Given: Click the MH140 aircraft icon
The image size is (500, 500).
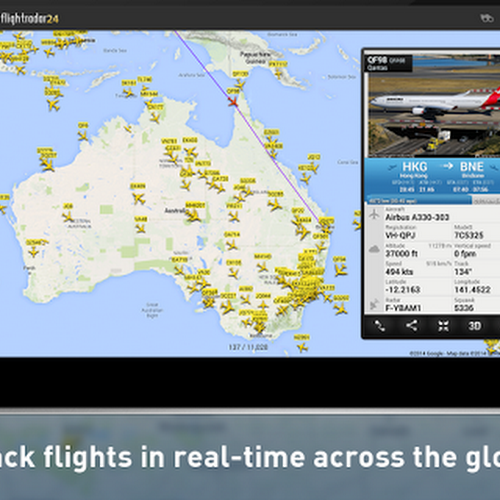Looking at the screenshot, I should (x=263, y=266).
